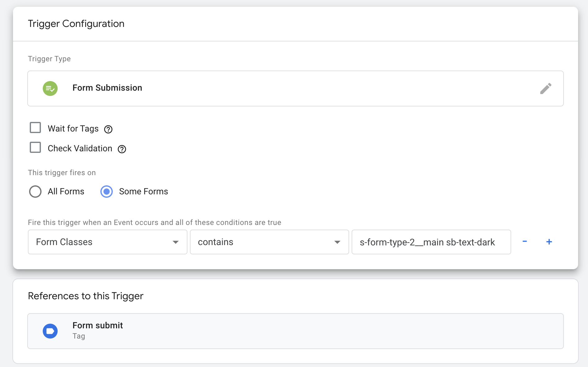This screenshot has height=367, width=588.
Task: Click the pencil edit icon for trigger type
Action: pos(546,89)
